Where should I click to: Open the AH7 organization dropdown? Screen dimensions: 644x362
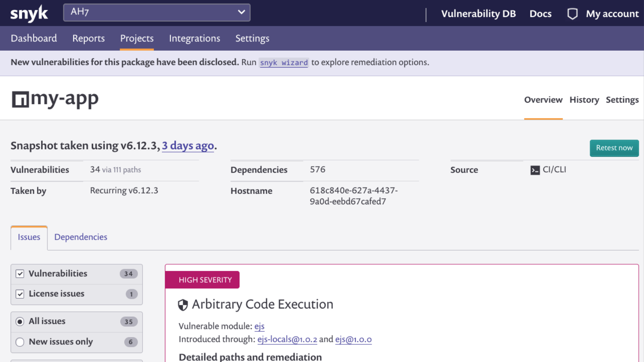click(157, 12)
